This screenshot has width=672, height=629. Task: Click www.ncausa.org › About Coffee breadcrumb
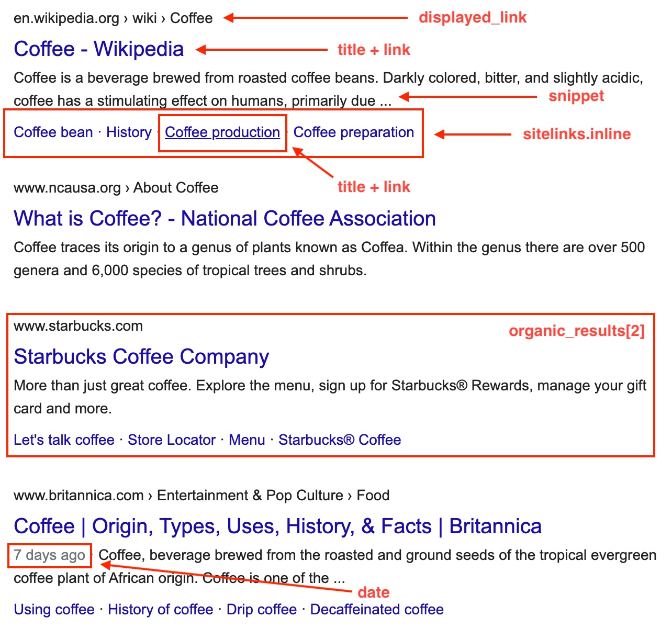(x=116, y=188)
